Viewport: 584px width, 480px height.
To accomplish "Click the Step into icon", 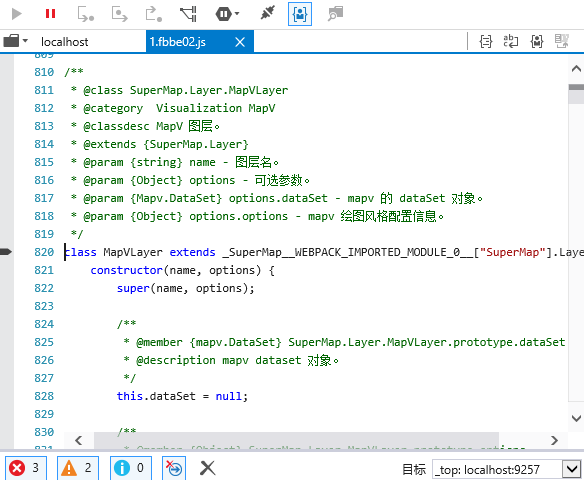I will pos(85,14).
